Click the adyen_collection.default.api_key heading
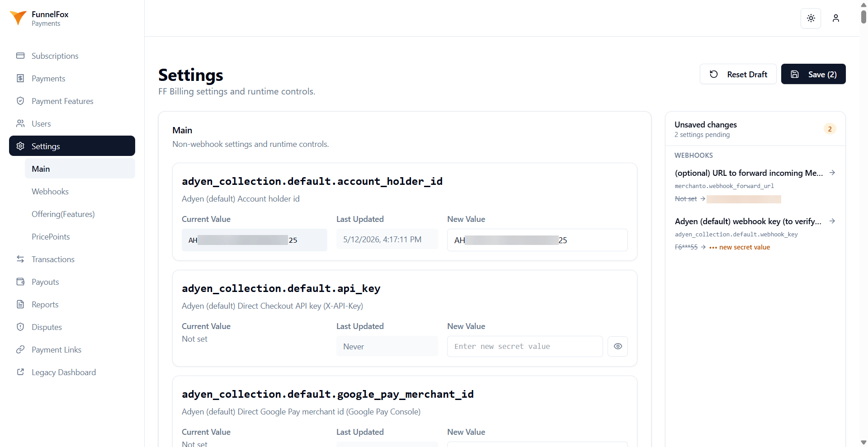This screenshot has width=868, height=447. click(x=281, y=288)
